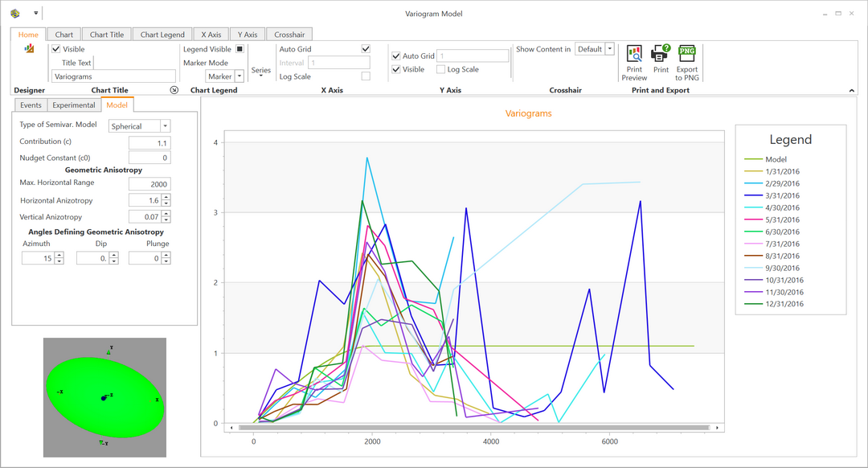Click the 7/31/2016 legend entry
Viewport: 868px width, 468px height.
point(772,244)
